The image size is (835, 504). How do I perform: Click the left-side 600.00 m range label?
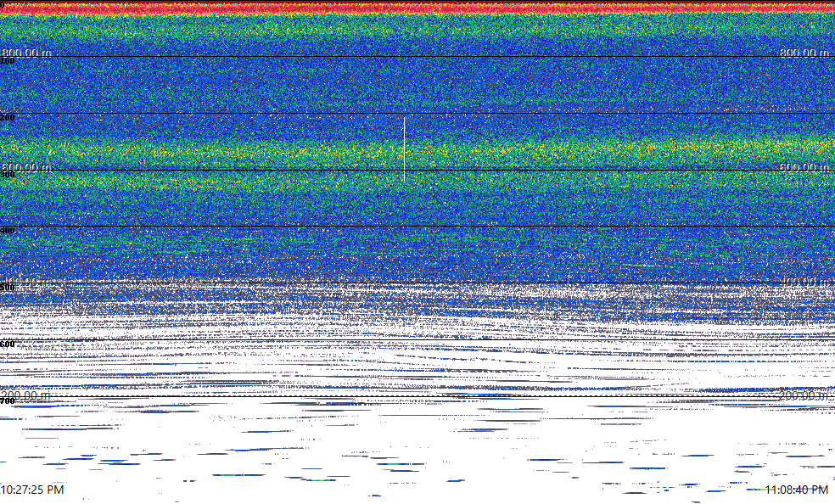coord(26,167)
